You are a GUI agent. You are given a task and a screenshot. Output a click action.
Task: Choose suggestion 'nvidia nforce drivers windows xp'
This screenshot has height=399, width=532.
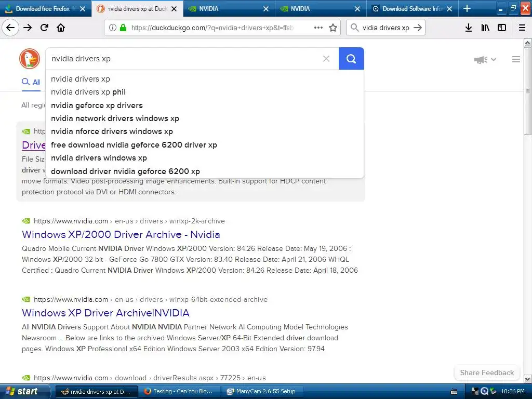[205, 131]
